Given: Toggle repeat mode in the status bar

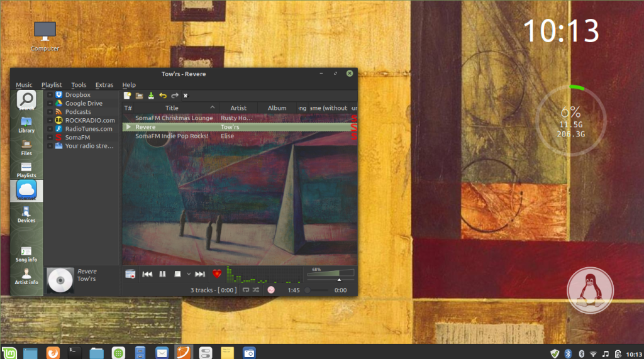Looking at the screenshot, I should [x=246, y=290].
